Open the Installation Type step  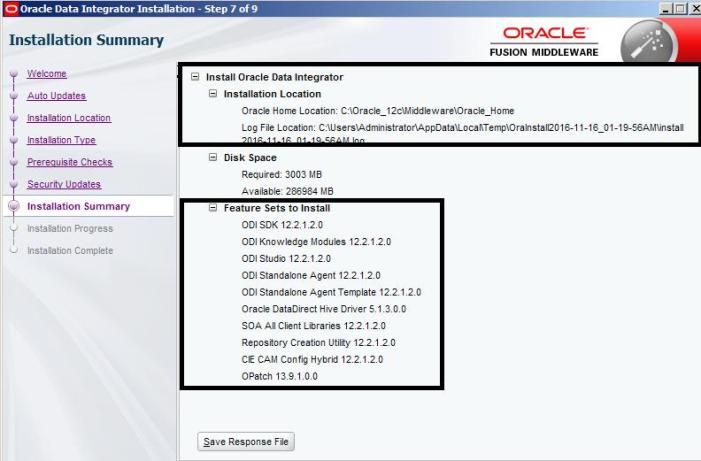(x=61, y=140)
